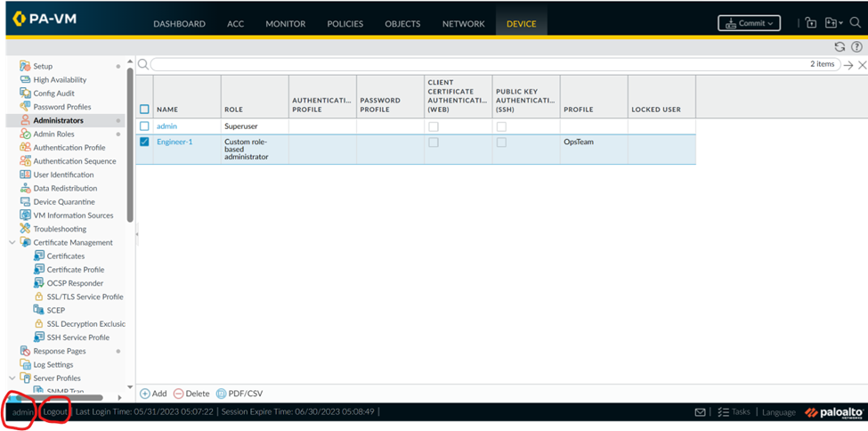Uncheck the Engineer-1 row checkbox

pyautogui.click(x=144, y=142)
